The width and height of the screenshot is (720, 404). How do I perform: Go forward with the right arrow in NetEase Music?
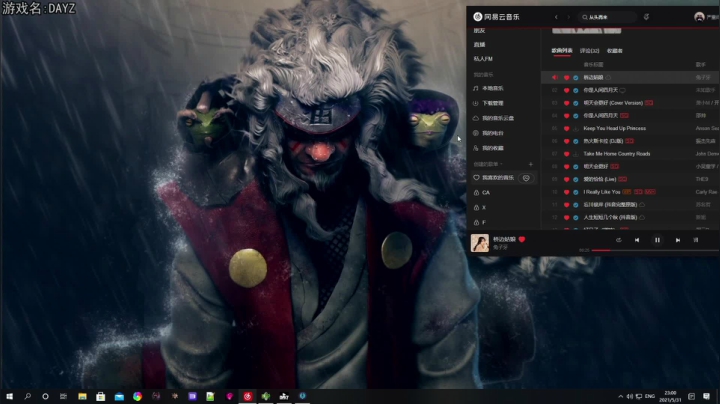(568, 17)
